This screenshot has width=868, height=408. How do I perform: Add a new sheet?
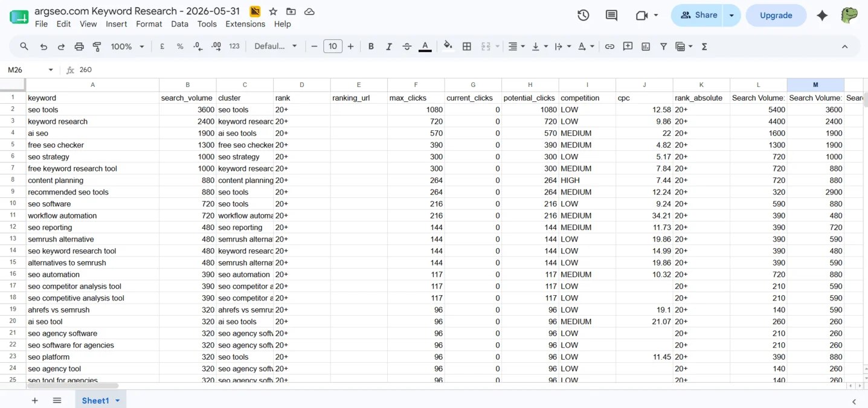[34, 401]
